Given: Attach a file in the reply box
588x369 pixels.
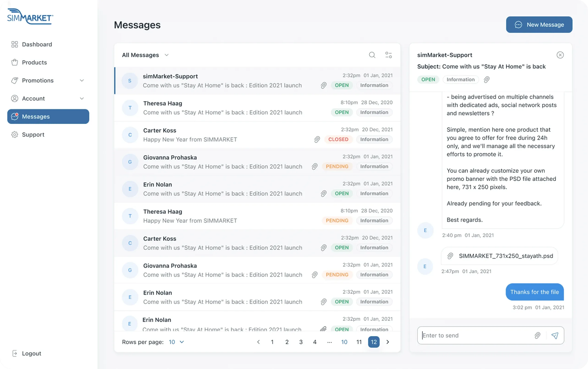Looking at the screenshot, I should coord(537,335).
